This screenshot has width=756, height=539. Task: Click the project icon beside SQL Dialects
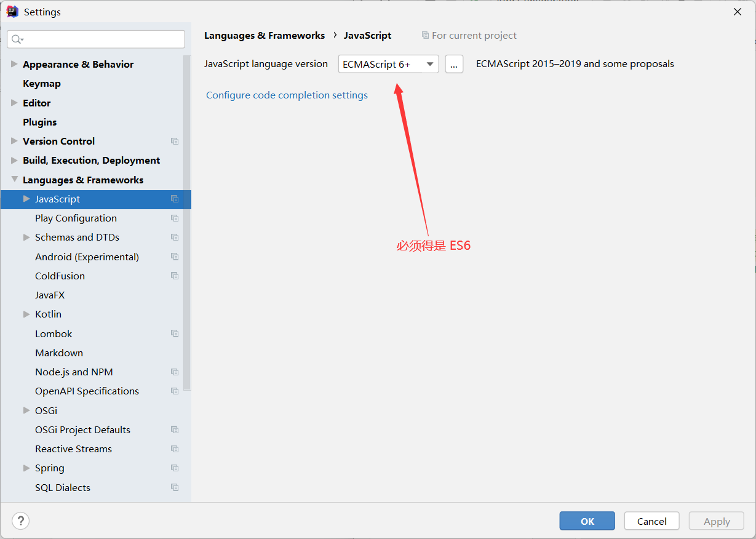[x=175, y=487]
